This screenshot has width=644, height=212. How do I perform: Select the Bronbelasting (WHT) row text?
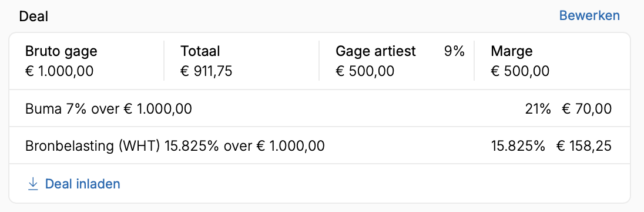click(175, 145)
